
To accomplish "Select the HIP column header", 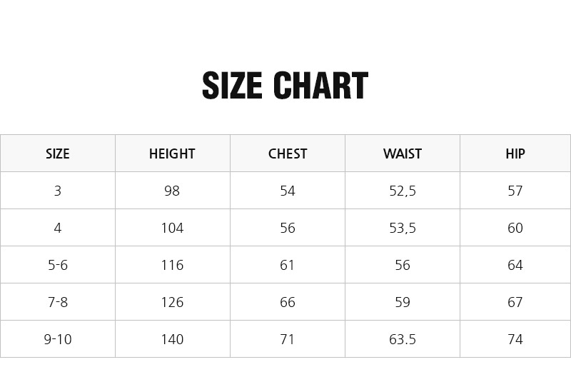I will [515, 154].
